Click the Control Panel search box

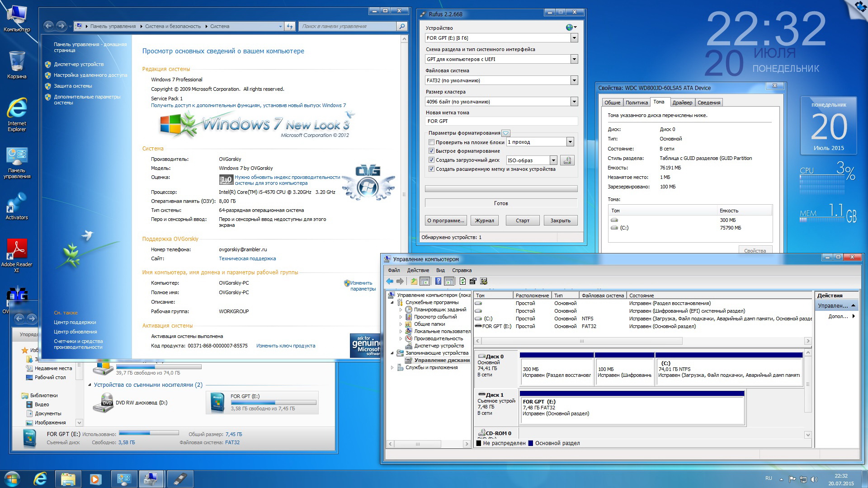(348, 26)
